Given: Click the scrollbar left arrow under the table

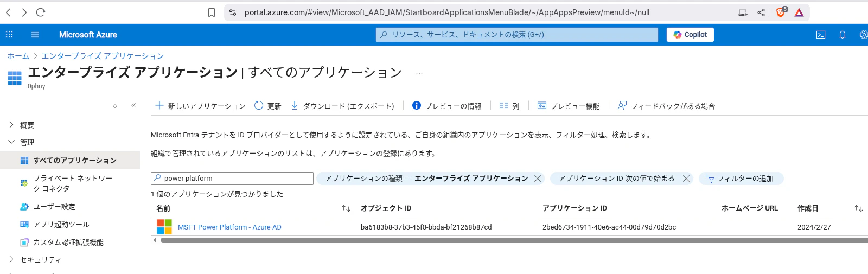Looking at the screenshot, I should coord(155,240).
